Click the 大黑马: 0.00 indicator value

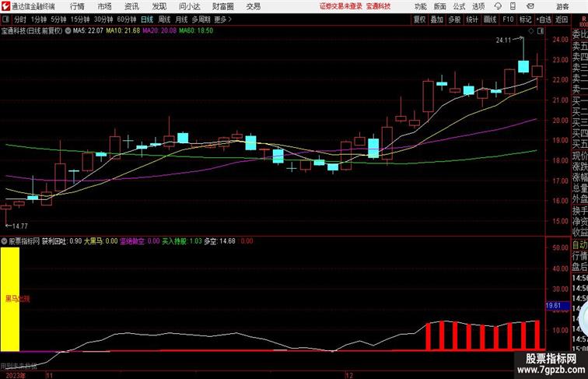coord(100,241)
